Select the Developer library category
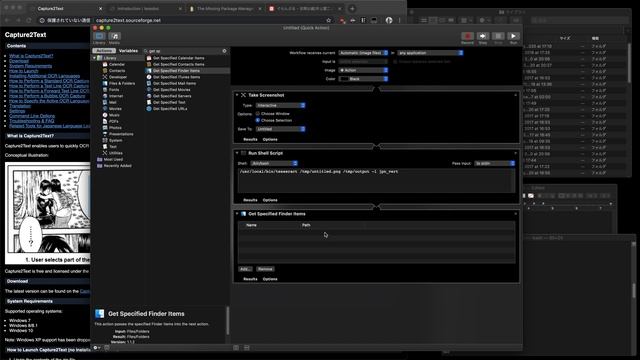 pos(118,77)
